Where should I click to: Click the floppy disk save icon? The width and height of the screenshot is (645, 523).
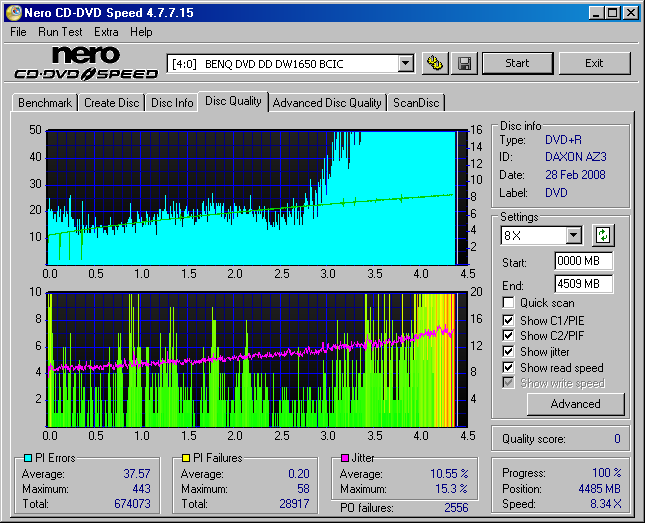coord(464,63)
